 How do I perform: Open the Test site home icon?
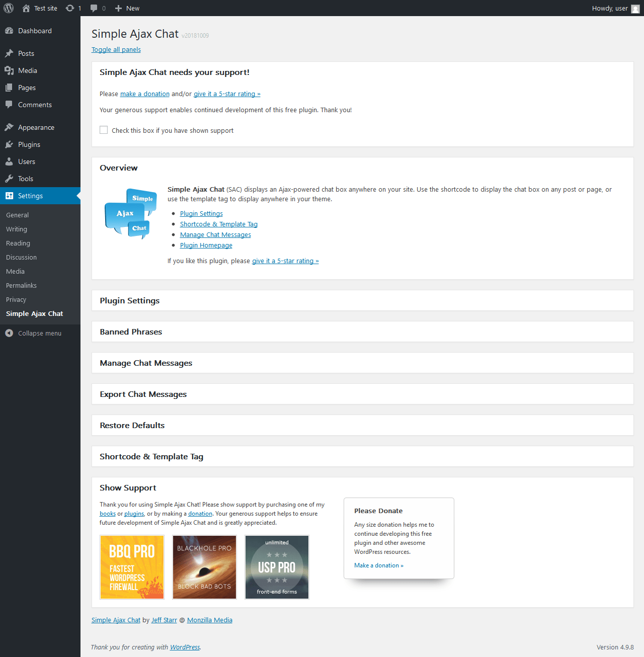(x=26, y=8)
